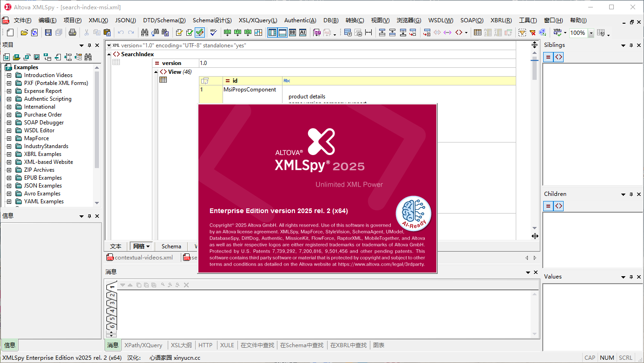Open the 项目 panel options dropdown arrow

(82, 45)
